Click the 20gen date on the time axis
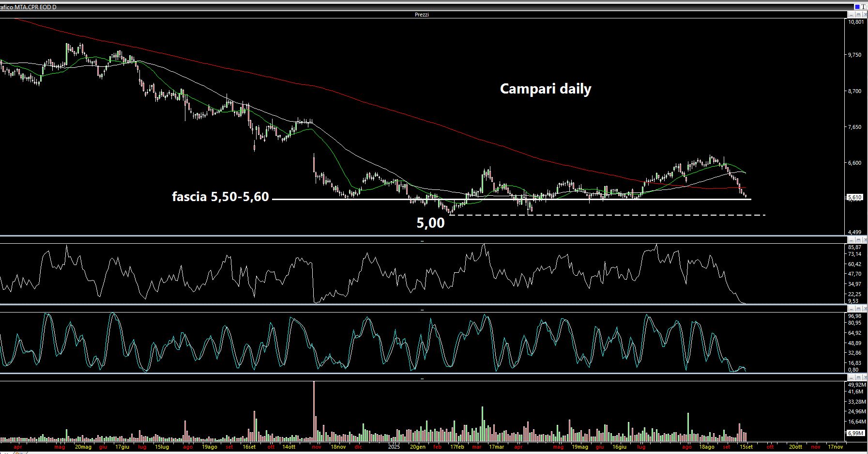The height and width of the screenshot is (454, 868). pyautogui.click(x=418, y=447)
